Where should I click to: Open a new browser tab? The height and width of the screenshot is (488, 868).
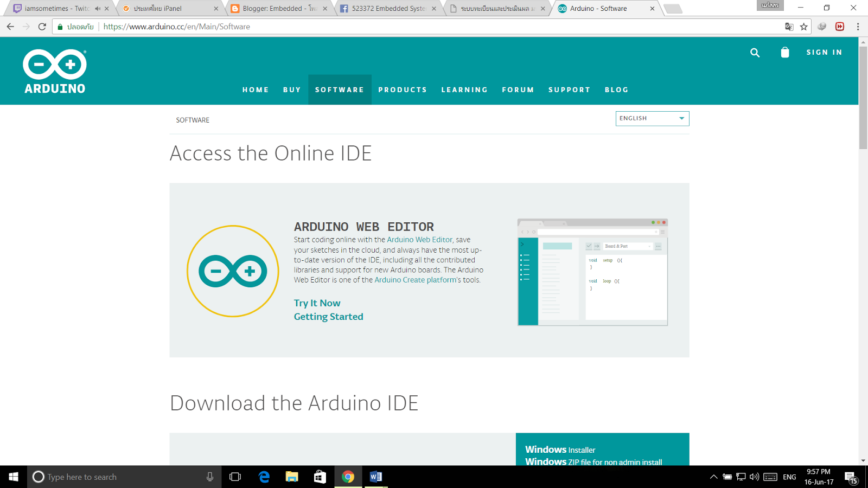pyautogui.click(x=673, y=9)
